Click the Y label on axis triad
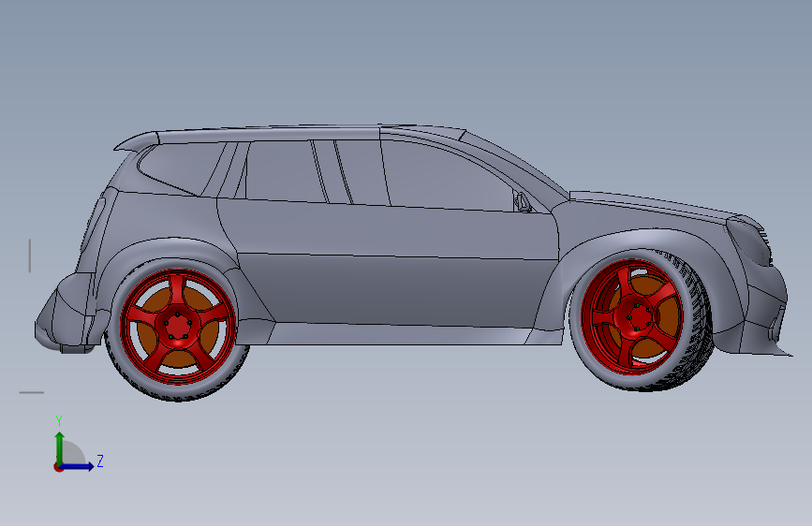The width and height of the screenshot is (812, 526). 59,421
